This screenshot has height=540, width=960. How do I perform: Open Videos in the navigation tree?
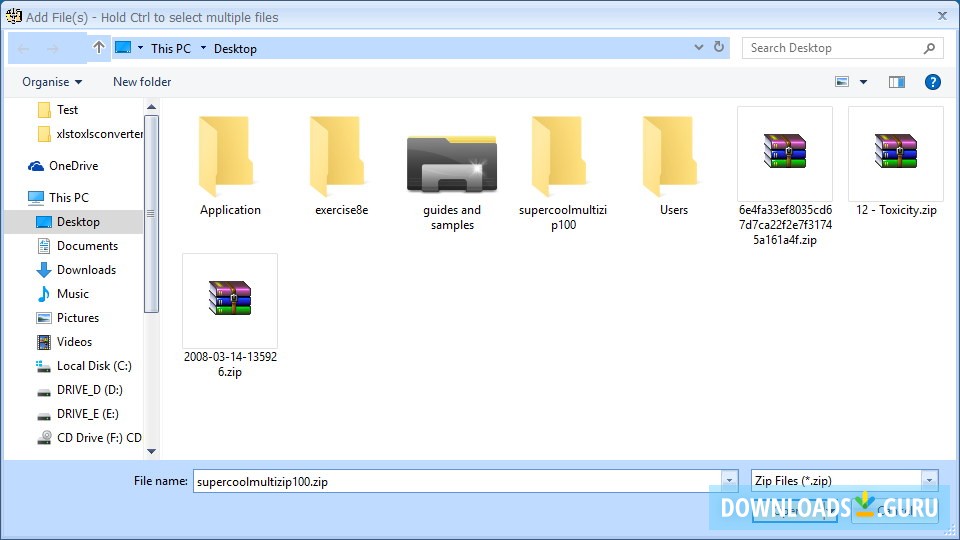pos(64,342)
